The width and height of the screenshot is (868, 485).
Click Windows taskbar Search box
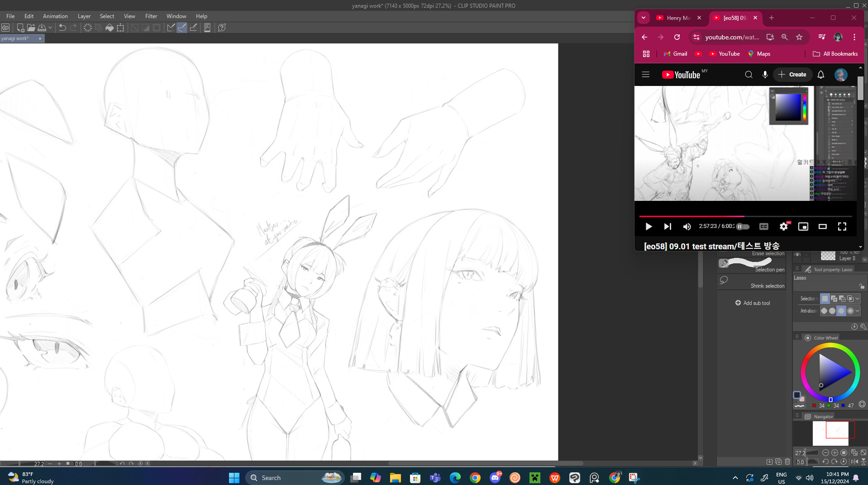295,478
